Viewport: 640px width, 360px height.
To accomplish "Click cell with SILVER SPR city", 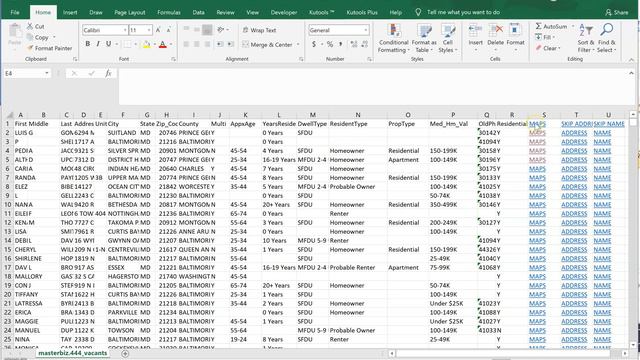I will click(123, 151).
